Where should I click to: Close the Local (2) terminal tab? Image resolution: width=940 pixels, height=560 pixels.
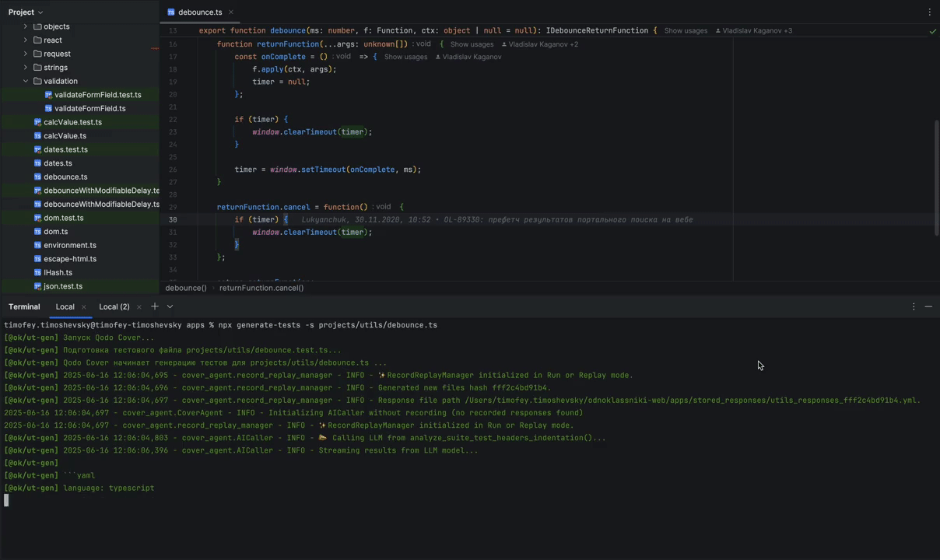point(139,307)
